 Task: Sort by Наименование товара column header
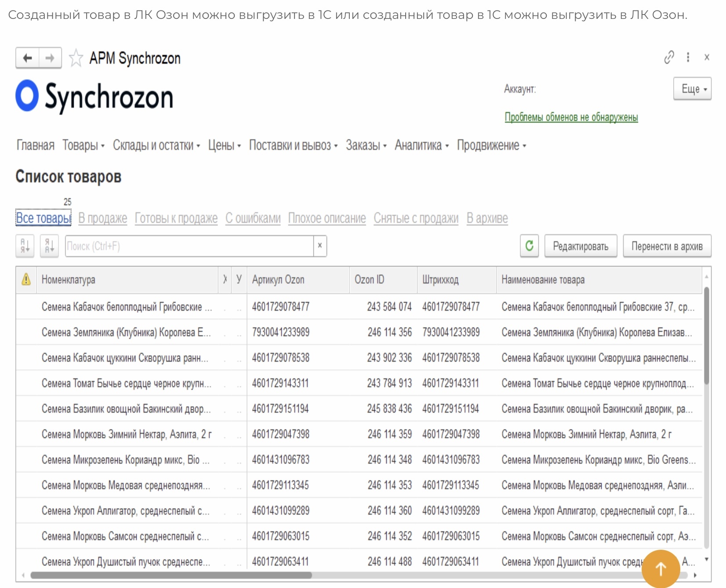(x=599, y=279)
